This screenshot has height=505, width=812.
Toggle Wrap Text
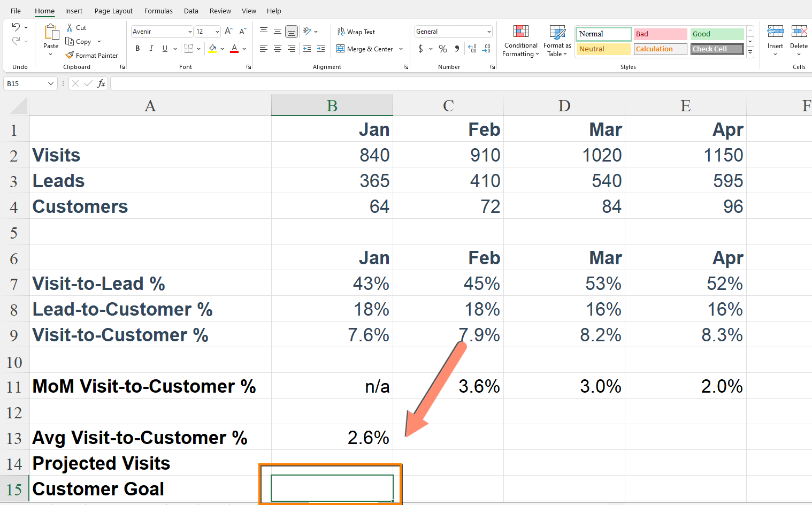[x=356, y=32]
